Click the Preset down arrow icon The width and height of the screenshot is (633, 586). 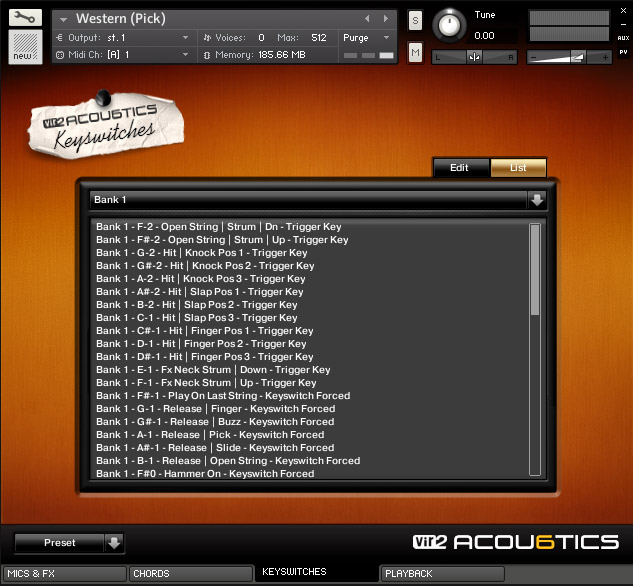115,543
